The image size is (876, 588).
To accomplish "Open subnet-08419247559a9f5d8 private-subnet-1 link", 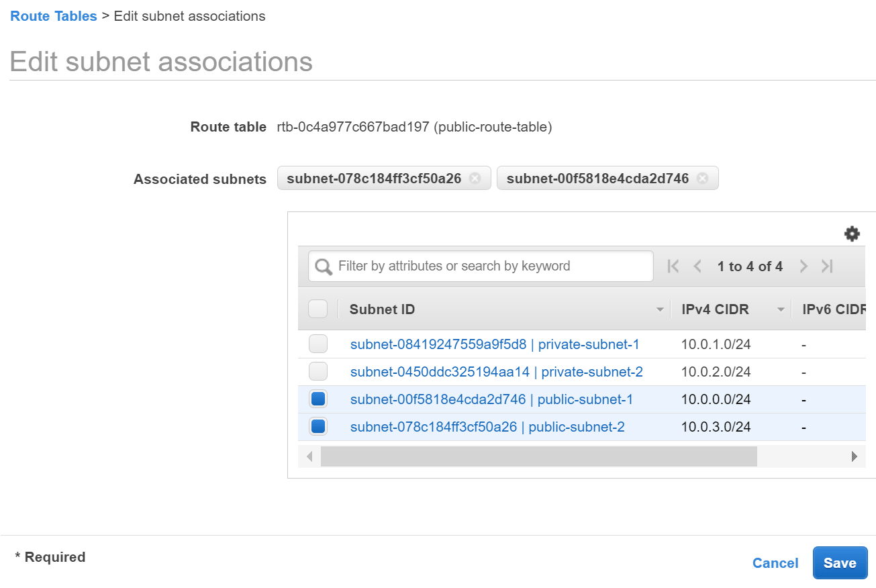I will pyautogui.click(x=495, y=344).
